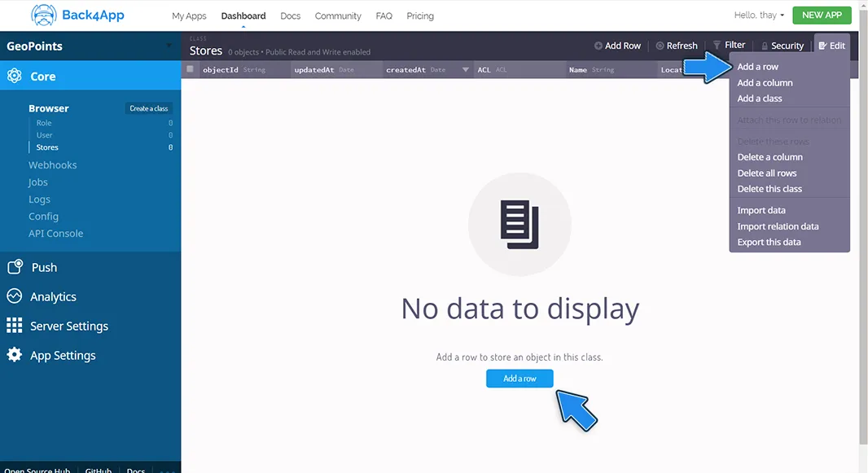The width and height of the screenshot is (868, 473).
Task: Open the createdAt column sort arrow
Action: click(466, 70)
